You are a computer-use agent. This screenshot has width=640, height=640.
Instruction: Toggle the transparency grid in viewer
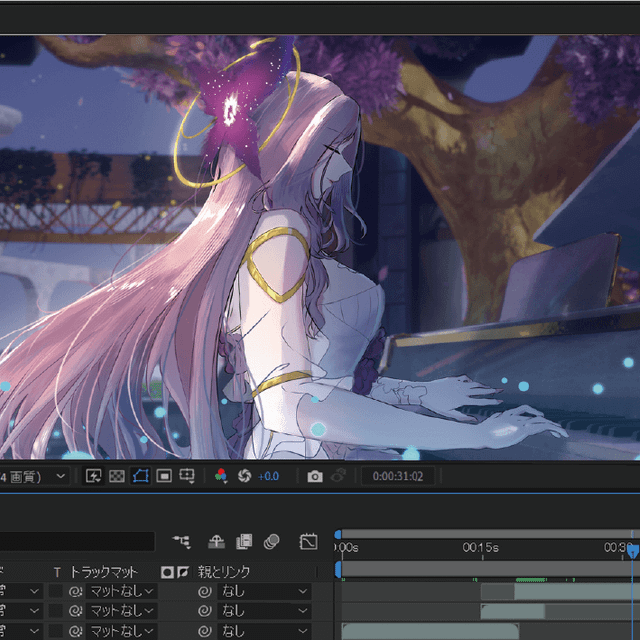click(117, 476)
